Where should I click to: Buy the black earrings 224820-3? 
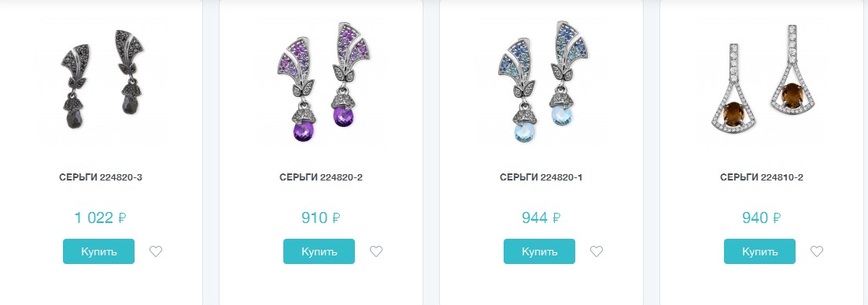coord(98,251)
